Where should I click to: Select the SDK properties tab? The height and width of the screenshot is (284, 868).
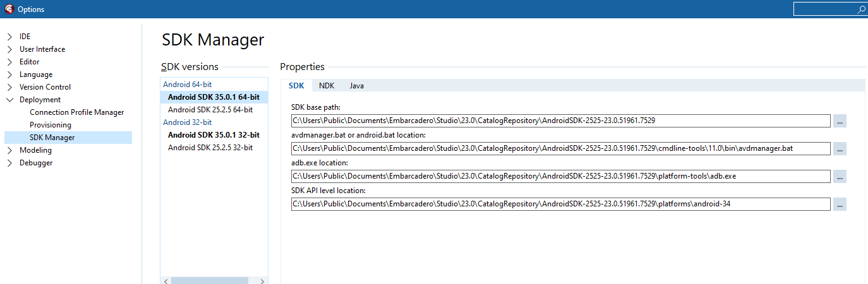[x=296, y=86]
